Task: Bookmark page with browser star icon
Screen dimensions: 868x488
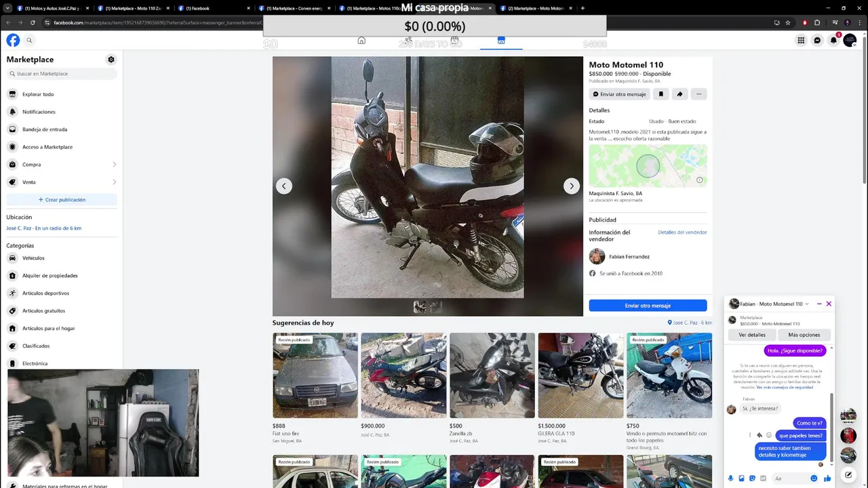Action: (787, 22)
